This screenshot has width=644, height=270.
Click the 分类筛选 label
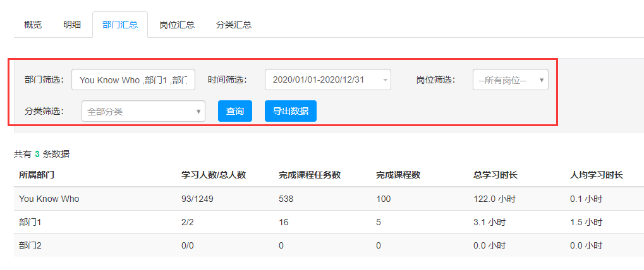[x=44, y=111]
